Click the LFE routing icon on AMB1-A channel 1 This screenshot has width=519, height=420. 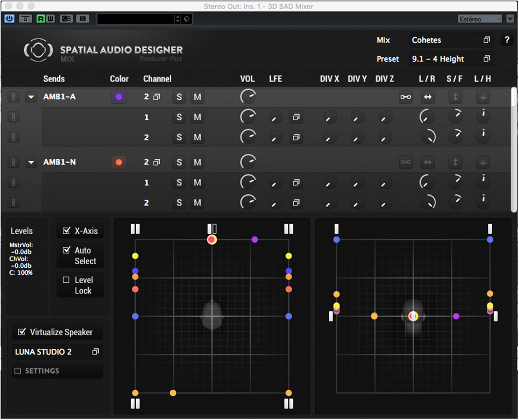click(x=296, y=117)
